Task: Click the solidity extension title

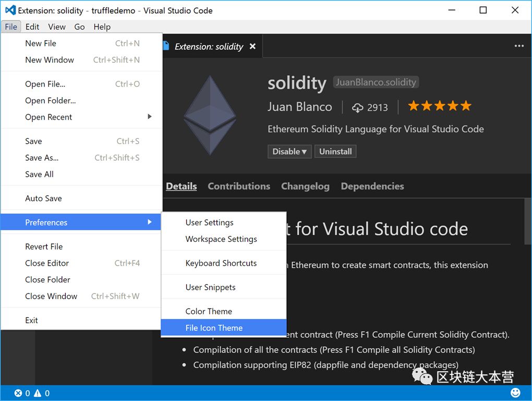Action: tap(297, 84)
